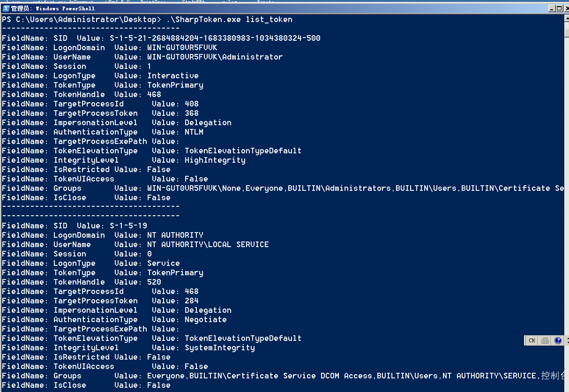
Task: Click the SystemIntegrity level value
Action: (220, 347)
